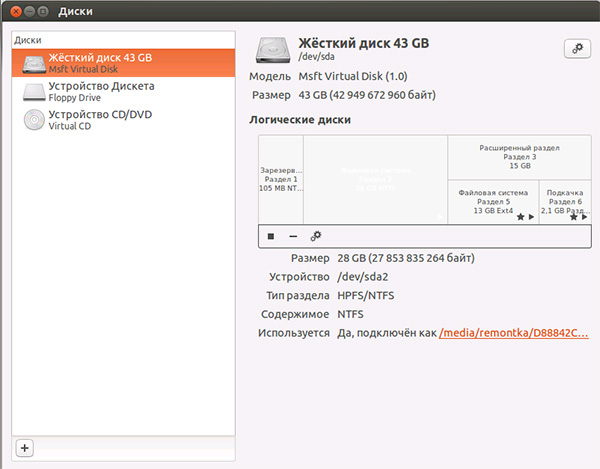The width and height of the screenshot is (600, 469).
Task: Select Устройство Дискета Floppy Drive
Action: point(123,91)
